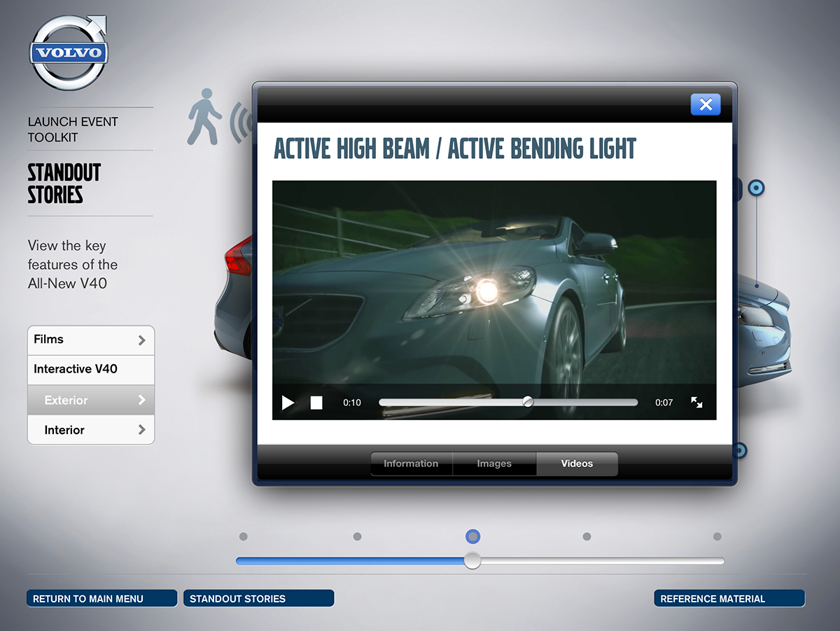Click Standout Stories sidebar heading
Viewport: 840px width, 631px height.
64,183
